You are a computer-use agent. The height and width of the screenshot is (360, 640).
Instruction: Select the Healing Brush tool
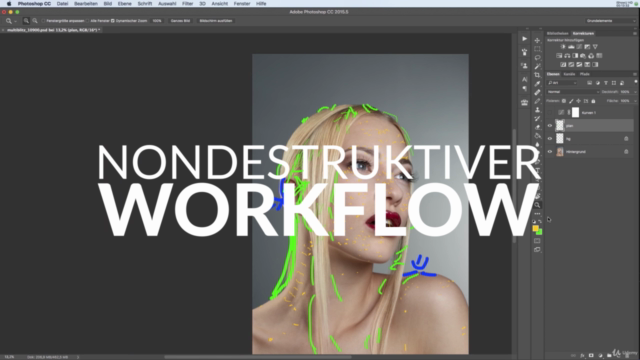(x=537, y=92)
